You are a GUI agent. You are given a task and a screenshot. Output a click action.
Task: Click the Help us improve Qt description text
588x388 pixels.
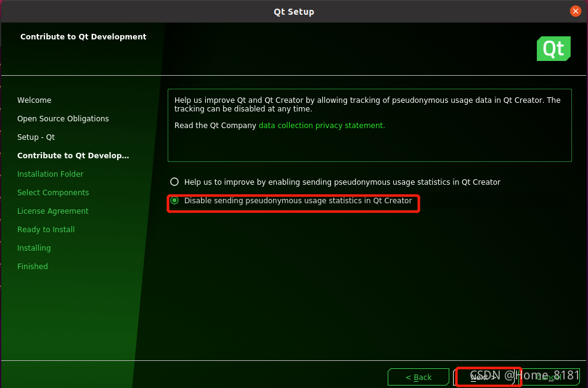(367, 105)
